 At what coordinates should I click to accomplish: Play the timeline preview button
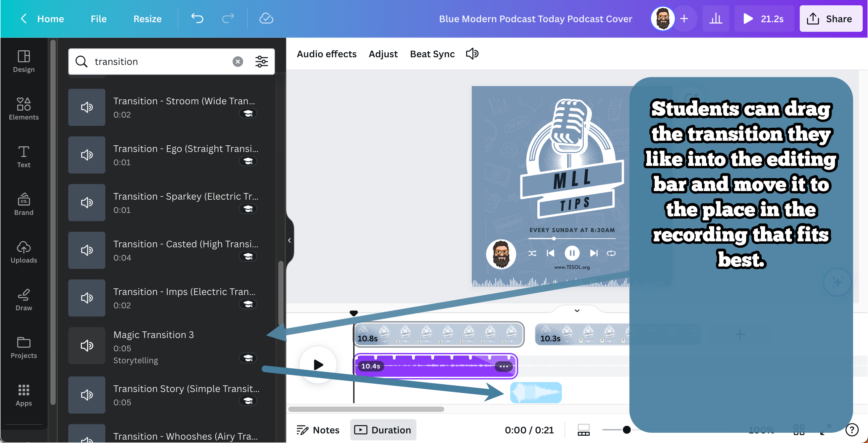(318, 365)
